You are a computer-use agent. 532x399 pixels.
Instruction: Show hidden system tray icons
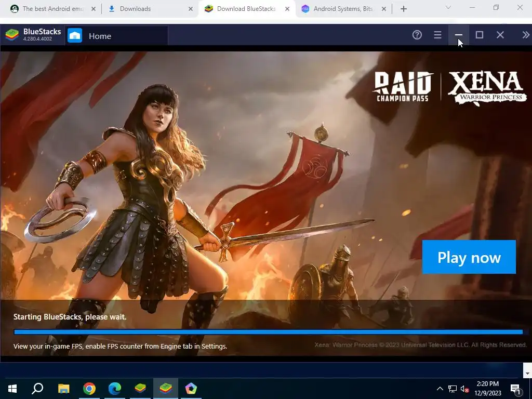coord(440,389)
